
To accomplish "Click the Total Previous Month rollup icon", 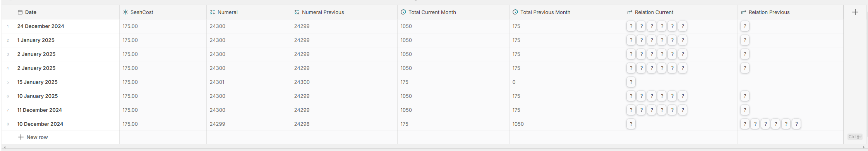I will [515, 12].
